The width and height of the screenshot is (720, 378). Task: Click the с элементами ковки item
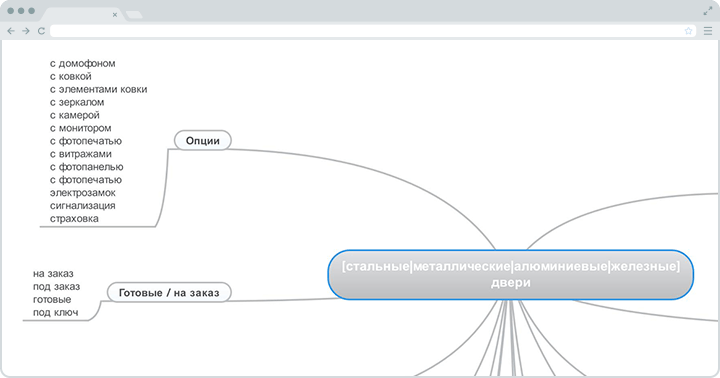[x=99, y=89]
